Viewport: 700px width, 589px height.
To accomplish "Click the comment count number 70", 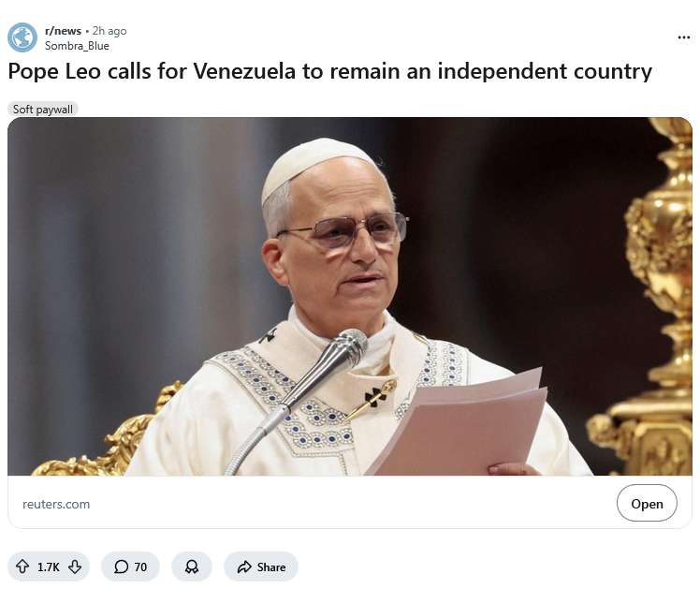I will coord(140,567).
